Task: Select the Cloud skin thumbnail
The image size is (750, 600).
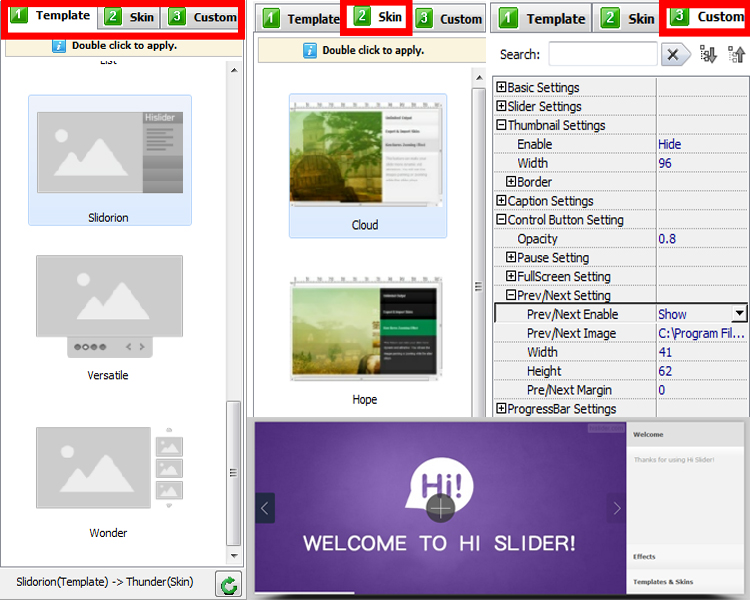Action: pos(367,166)
